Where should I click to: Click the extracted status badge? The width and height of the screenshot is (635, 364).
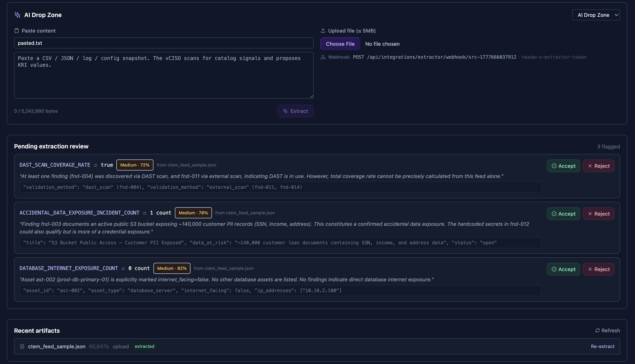(144, 347)
